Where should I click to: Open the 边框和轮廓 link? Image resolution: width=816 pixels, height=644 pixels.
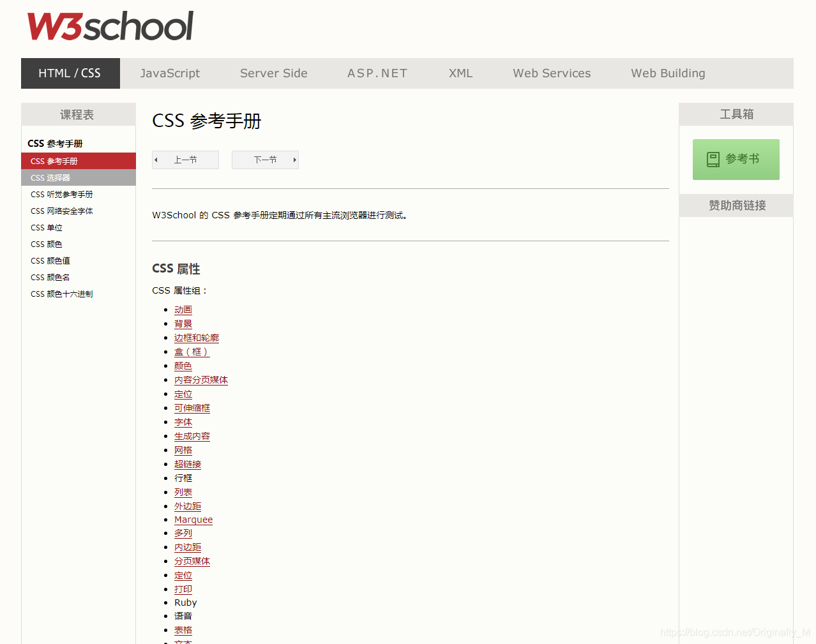click(197, 338)
